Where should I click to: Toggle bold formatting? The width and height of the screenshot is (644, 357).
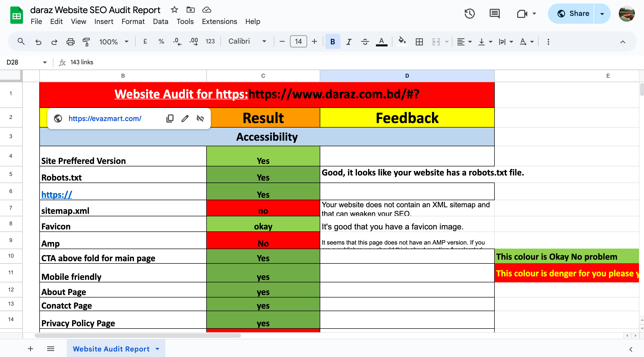point(332,41)
